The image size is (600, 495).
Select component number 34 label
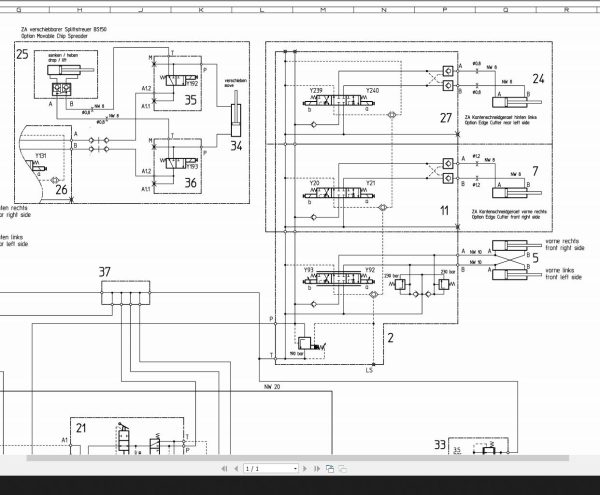[236, 146]
